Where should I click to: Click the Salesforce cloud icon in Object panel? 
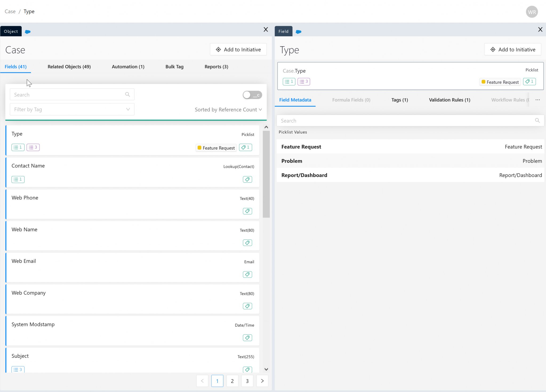28,32
